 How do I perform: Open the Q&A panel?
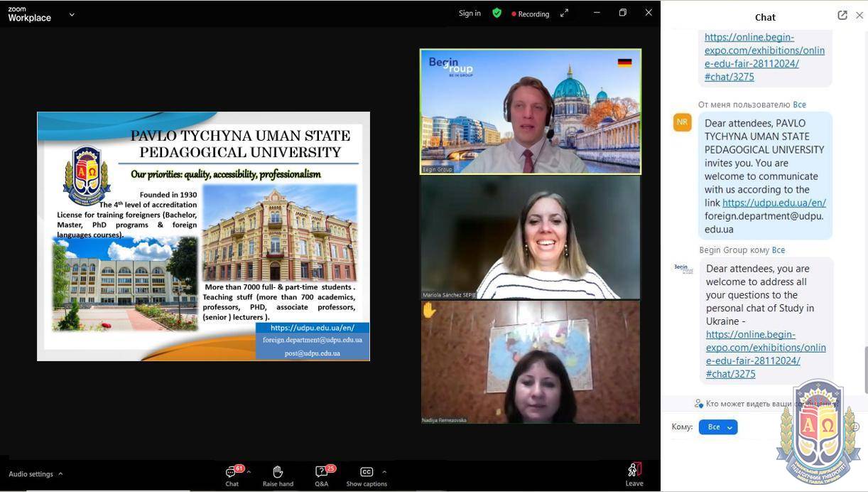click(322, 476)
